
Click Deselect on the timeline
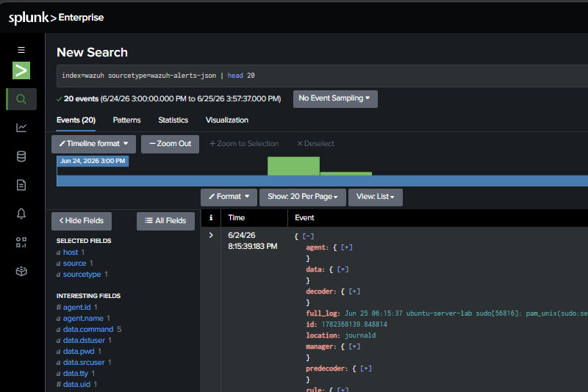tap(315, 144)
